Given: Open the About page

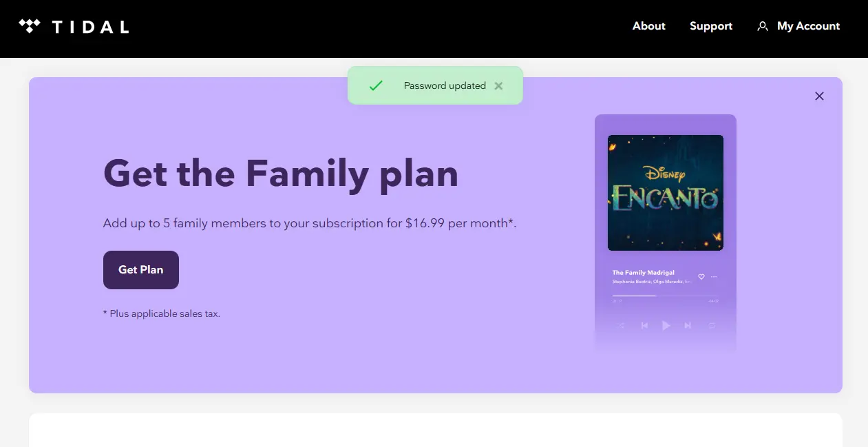Looking at the screenshot, I should pos(649,26).
